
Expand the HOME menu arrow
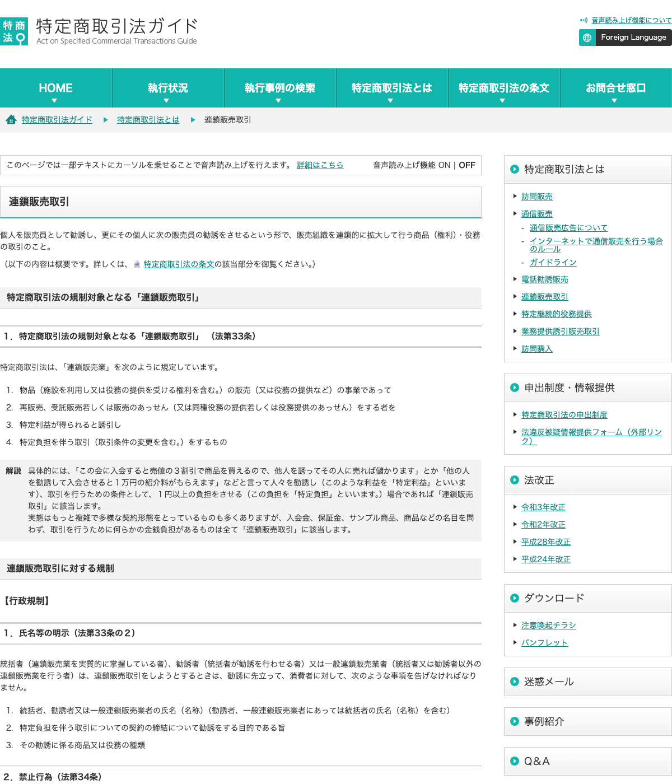click(x=54, y=101)
